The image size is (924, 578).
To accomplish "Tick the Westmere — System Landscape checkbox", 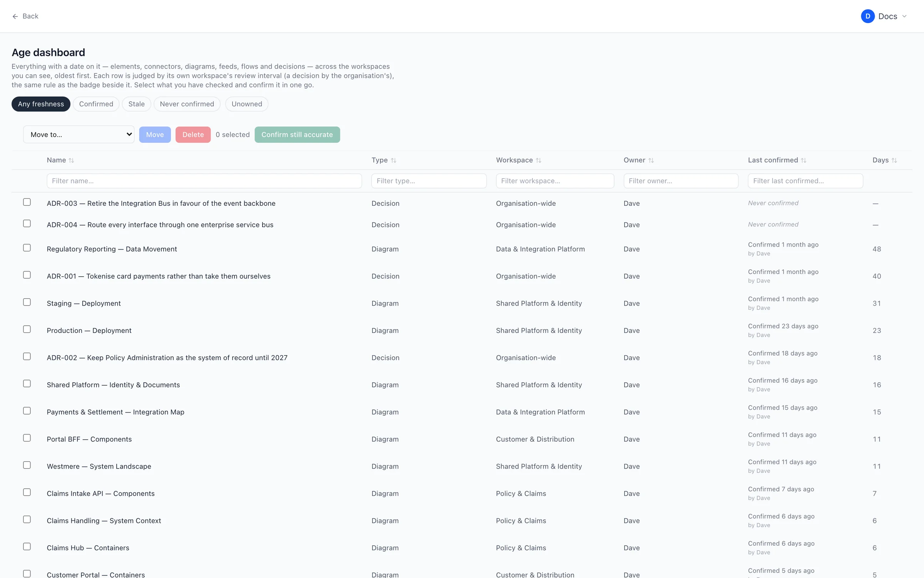I will point(27,465).
